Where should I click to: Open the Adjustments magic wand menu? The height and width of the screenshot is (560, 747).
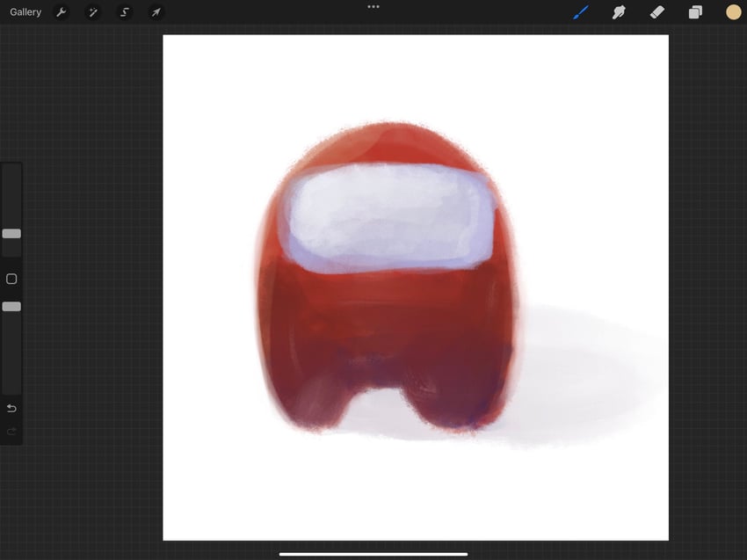(93, 12)
